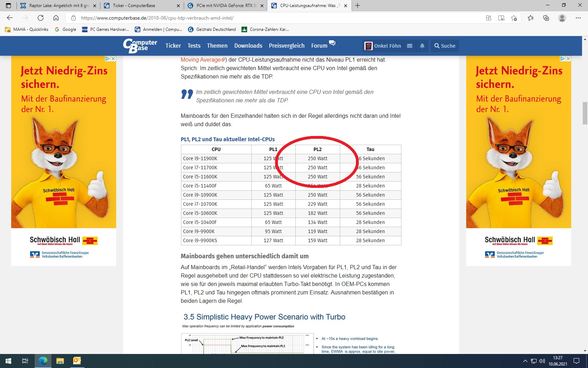Click the ComputerBase logo
588x368 pixels.
click(x=140, y=46)
